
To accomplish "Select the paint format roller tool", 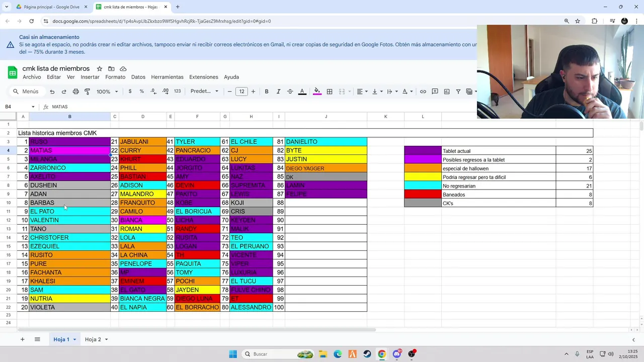I will tap(87, 92).
